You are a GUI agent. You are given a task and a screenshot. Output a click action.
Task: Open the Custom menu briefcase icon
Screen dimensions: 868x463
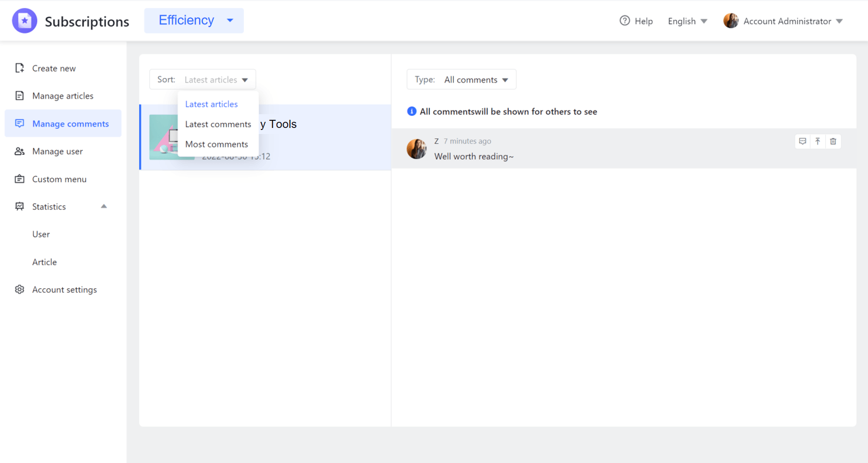[19, 179]
